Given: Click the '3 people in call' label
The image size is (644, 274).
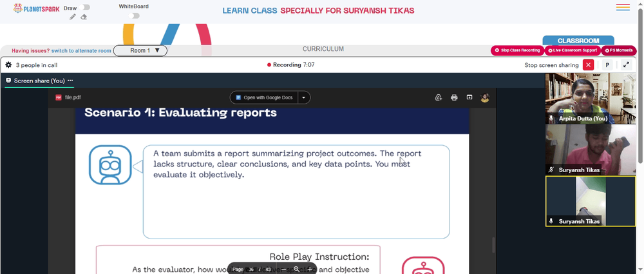Looking at the screenshot, I should 37,65.
